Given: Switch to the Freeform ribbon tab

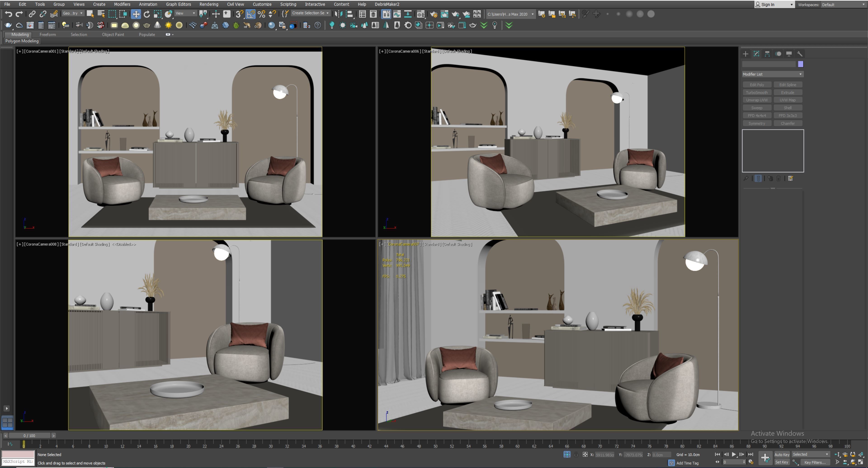Looking at the screenshot, I should coord(47,34).
